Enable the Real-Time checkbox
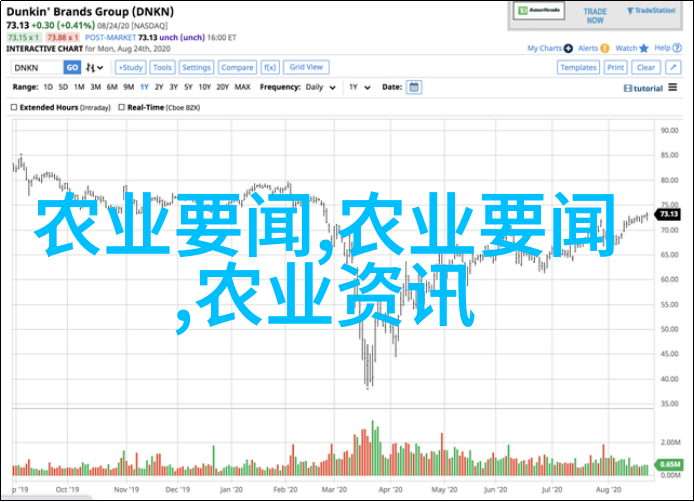695x502 pixels. coord(121,107)
